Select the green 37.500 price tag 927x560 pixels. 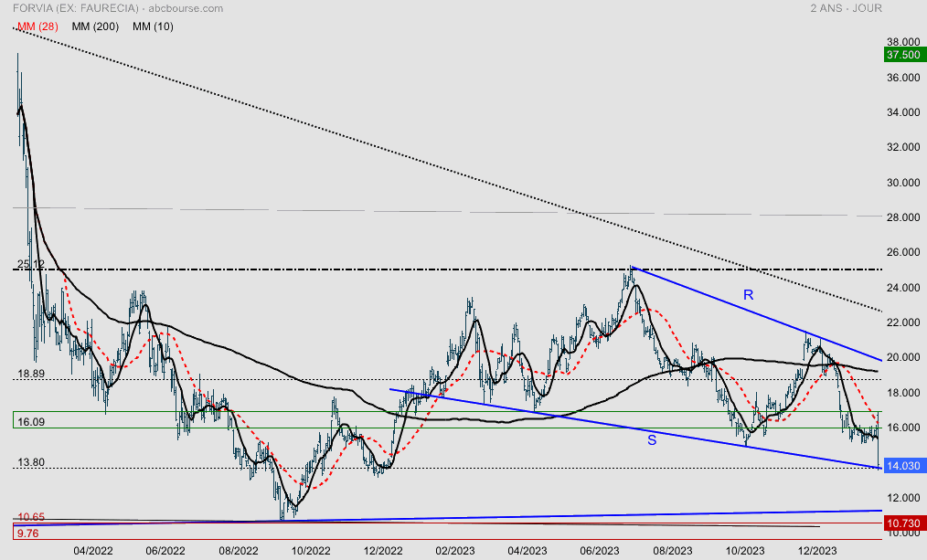(904, 55)
